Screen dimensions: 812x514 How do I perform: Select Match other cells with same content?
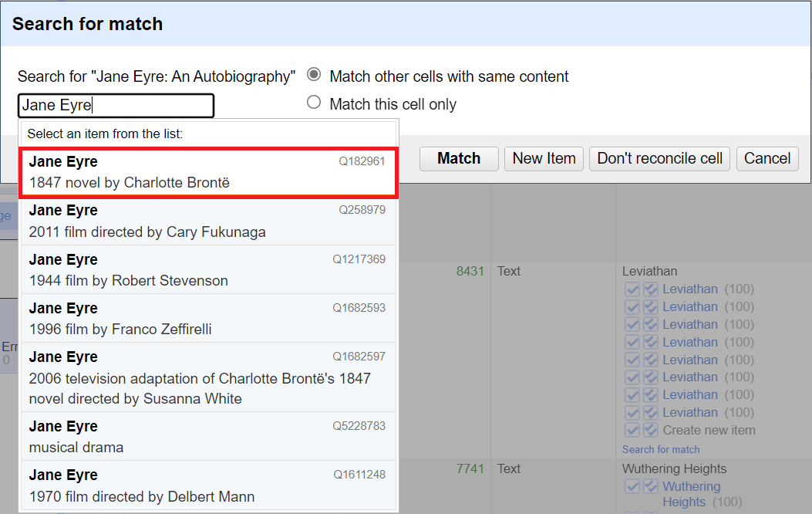[314, 76]
